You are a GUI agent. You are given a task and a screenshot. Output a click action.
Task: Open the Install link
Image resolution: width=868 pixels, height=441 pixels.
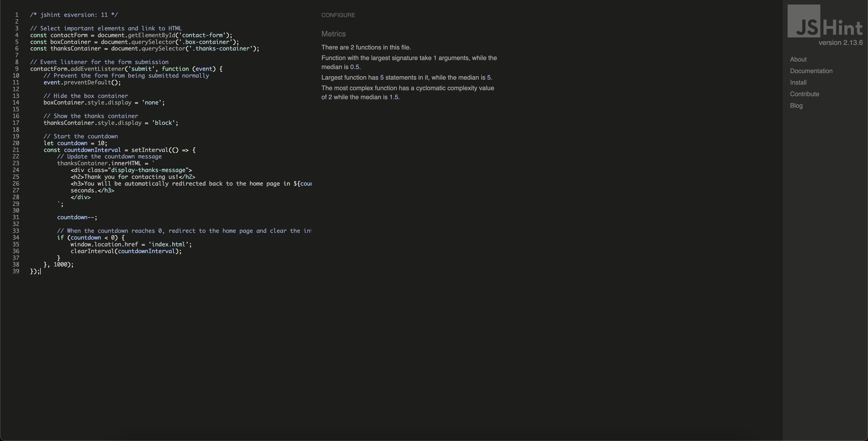click(798, 83)
